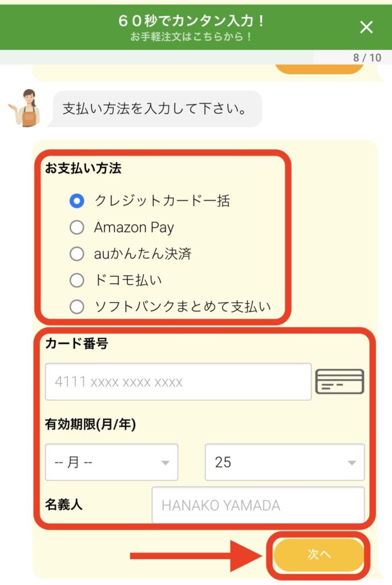
Task: Open the expiry year dropdown showing 25
Action: (x=285, y=462)
